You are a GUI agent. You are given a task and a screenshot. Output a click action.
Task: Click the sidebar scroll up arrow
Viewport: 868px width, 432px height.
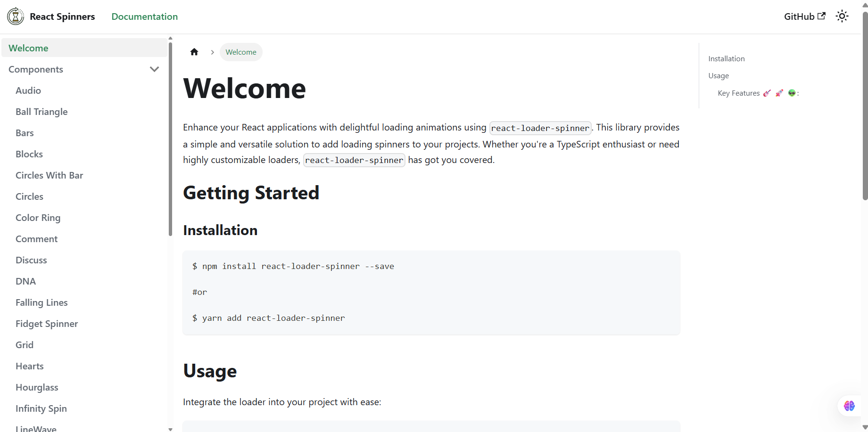[170, 38]
